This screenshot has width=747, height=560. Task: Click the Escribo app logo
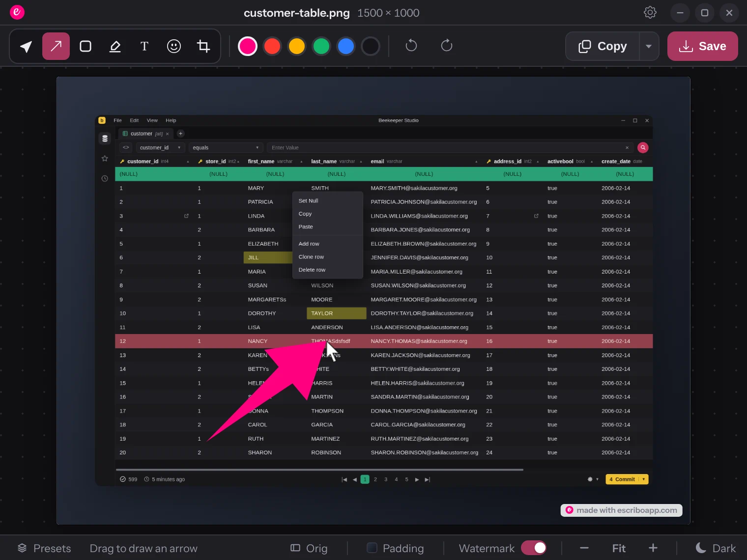pos(17,12)
